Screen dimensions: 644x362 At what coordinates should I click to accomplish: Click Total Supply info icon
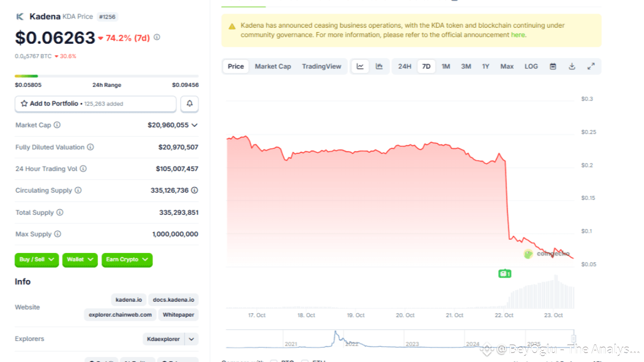60,213
